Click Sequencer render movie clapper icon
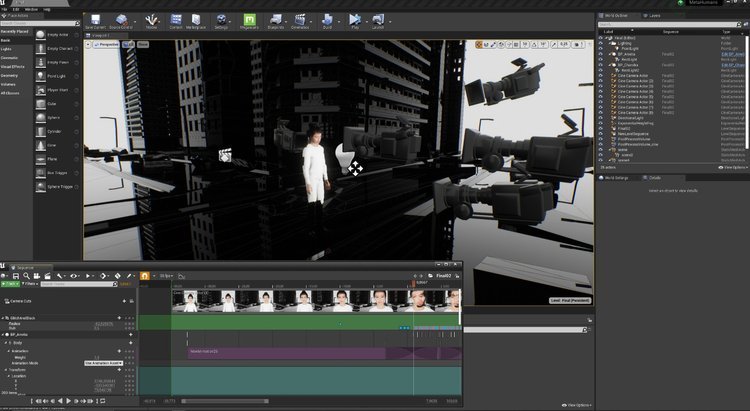 [47, 276]
